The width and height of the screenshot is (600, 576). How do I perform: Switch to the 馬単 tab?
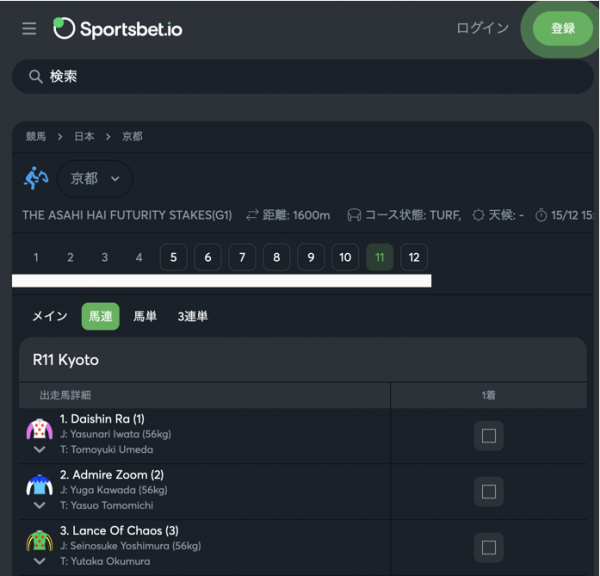pos(145,317)
